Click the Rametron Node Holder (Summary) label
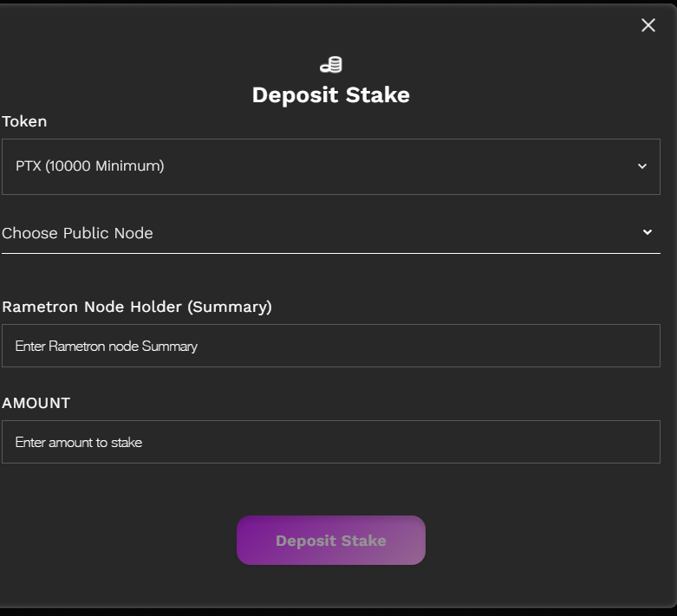This screenshot has height=616, width=677. [137, 307]
